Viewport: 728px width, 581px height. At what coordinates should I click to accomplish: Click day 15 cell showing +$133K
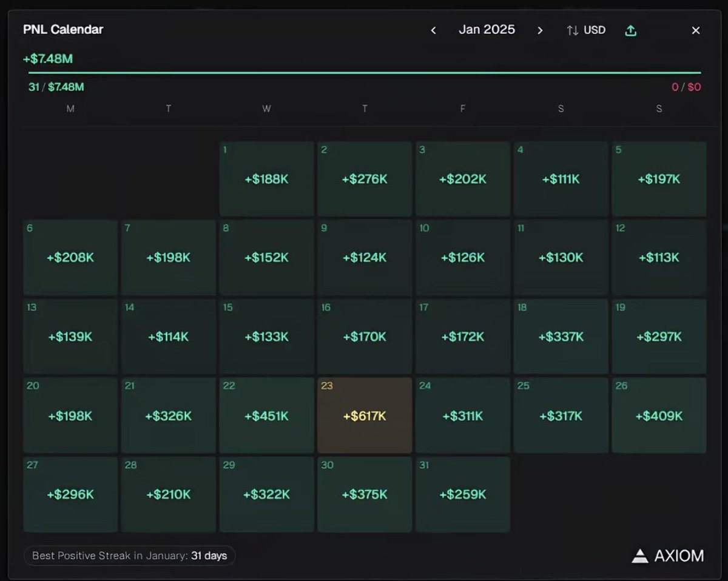coord(267,337)
